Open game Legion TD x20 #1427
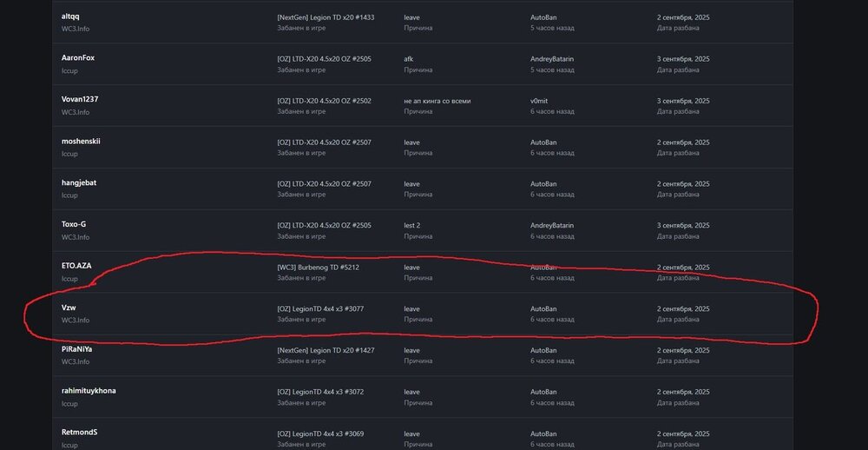 click(x=324, y=350)
